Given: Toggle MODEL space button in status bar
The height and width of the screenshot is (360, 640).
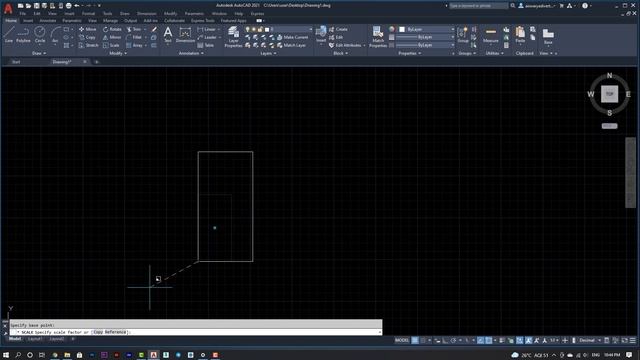Looking at the screenshot, I should click(x=402, y=340).
